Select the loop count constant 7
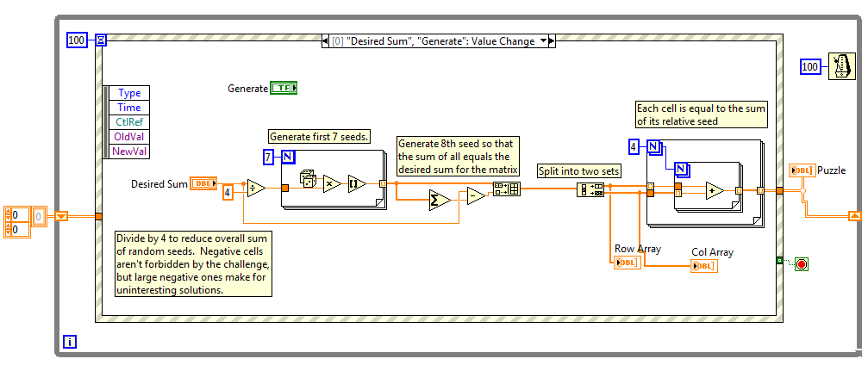The height and width of the screenshot is (365, 868). (268, 157)
